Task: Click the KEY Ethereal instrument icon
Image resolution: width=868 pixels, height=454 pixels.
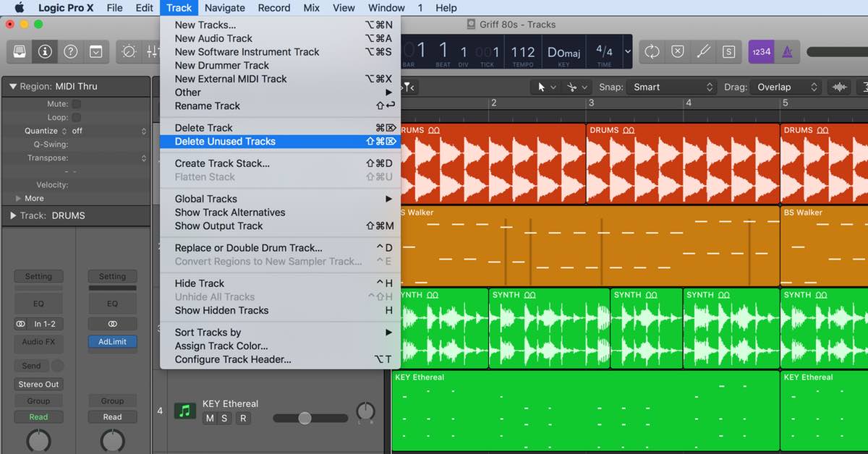Action: point(184,411)
